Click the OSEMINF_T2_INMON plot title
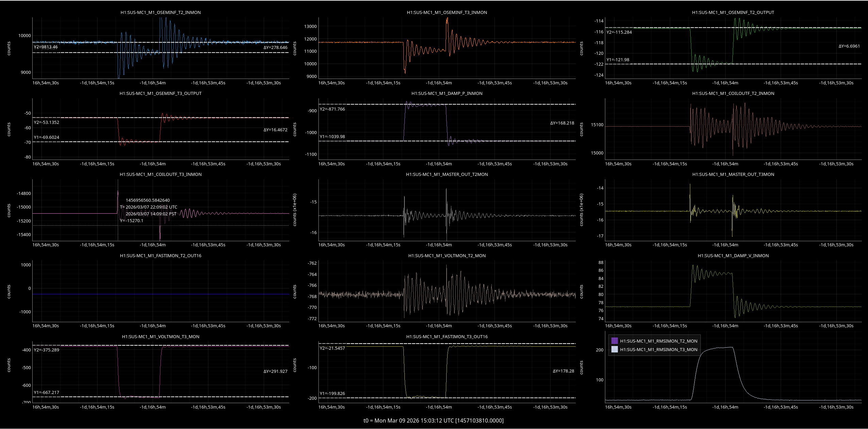The width and height of the screenshot is (868, 429). point(160,12)
